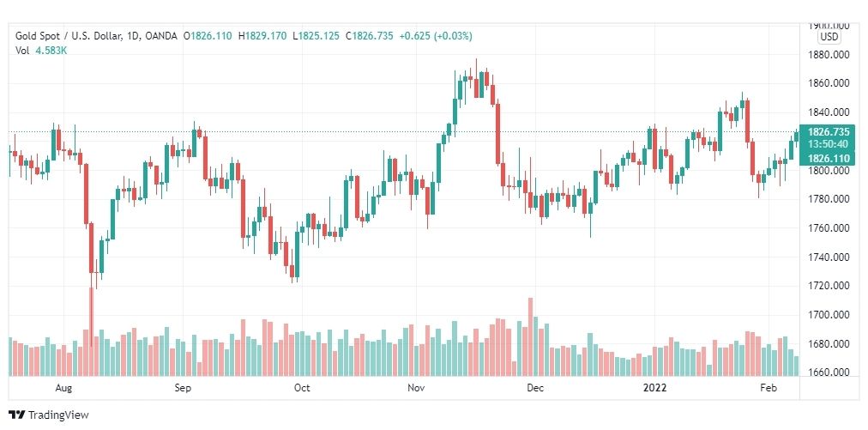Select the Nov label on time axis

(416, 388)
